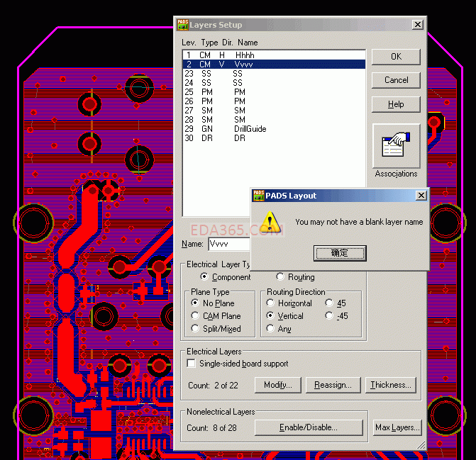Image resolution: width=476 pixels, height=460 pixels.
Task: Click the Associations hand icon button
Action: click(x=396, y=146)
